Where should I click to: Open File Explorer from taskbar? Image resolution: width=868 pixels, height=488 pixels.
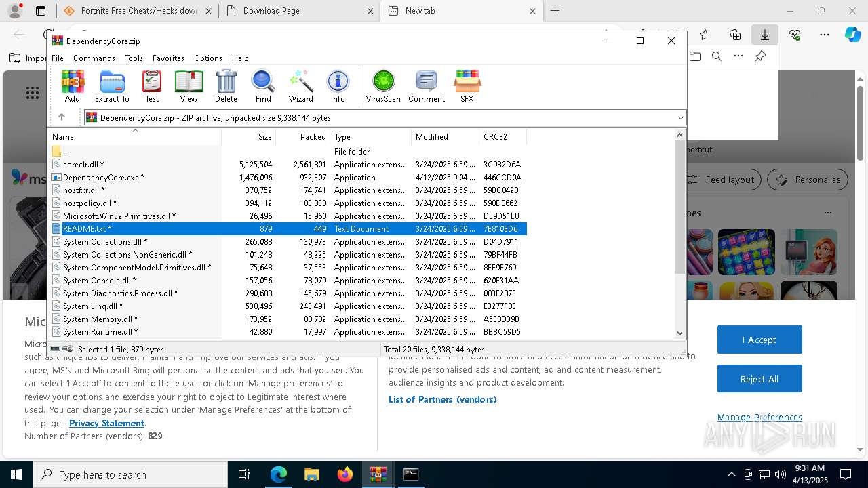coord(311,474)
